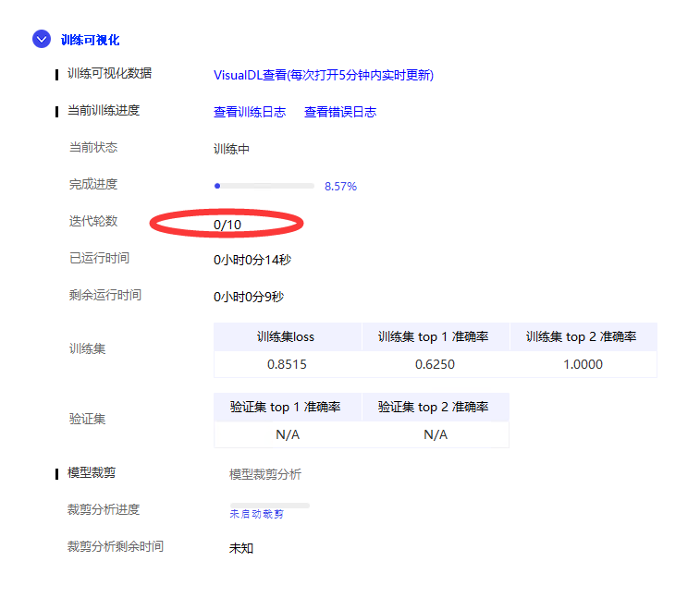Select N/A under 验证集 top 1

288,434
